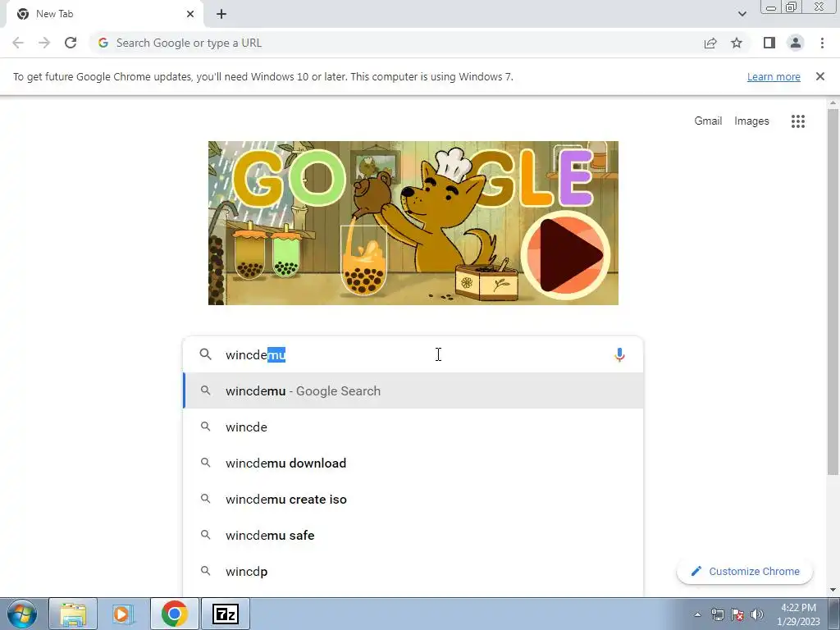Click Learn more about Chrome updates
The image size is (840, 630).
click(774, 76)
